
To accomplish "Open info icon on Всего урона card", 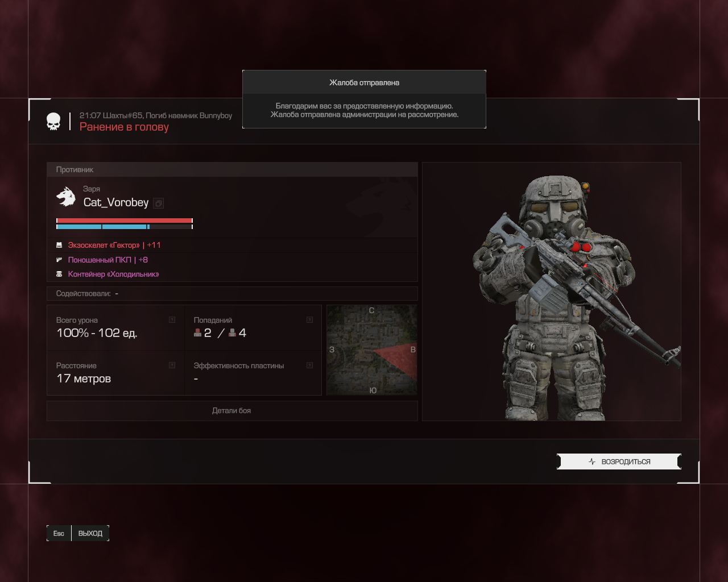I will (x=172, y=320).
